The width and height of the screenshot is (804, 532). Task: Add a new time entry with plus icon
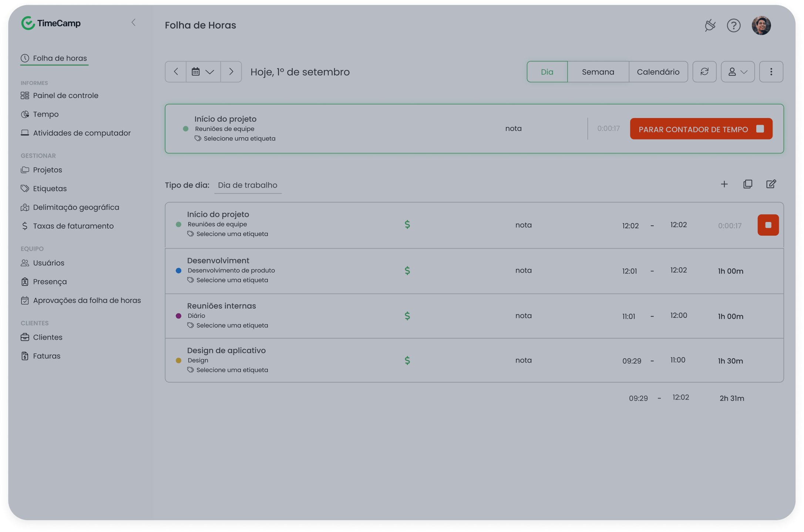point(724,184)
